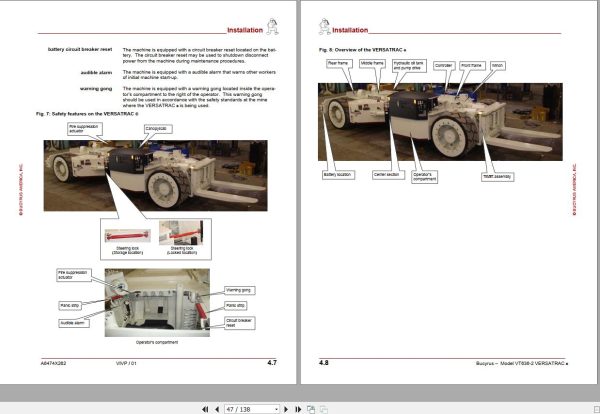This screenshot has height=414, width=600.
Task: Click the 'Tilt/lift assembly' callout label
Action: (497, 177)
